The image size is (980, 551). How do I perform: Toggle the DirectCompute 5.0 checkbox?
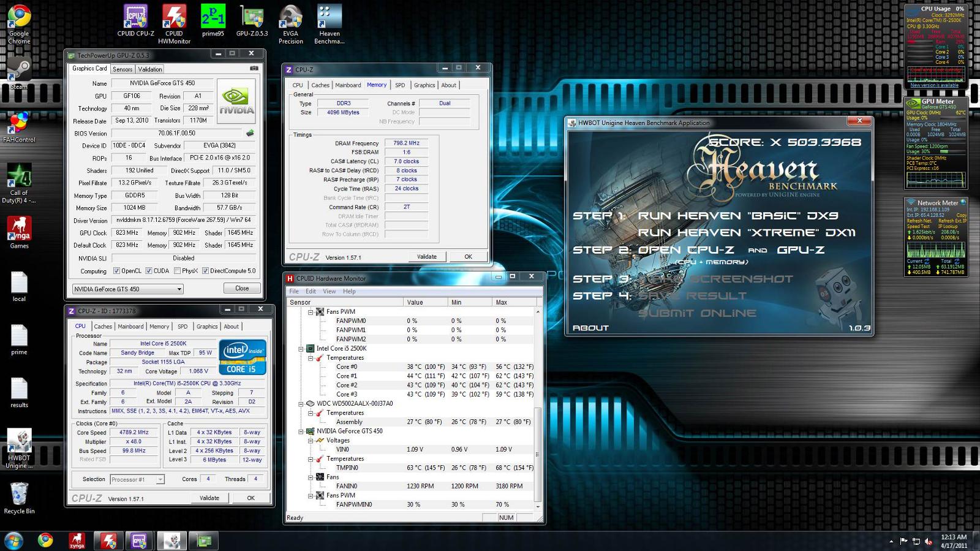coord(205,271)
